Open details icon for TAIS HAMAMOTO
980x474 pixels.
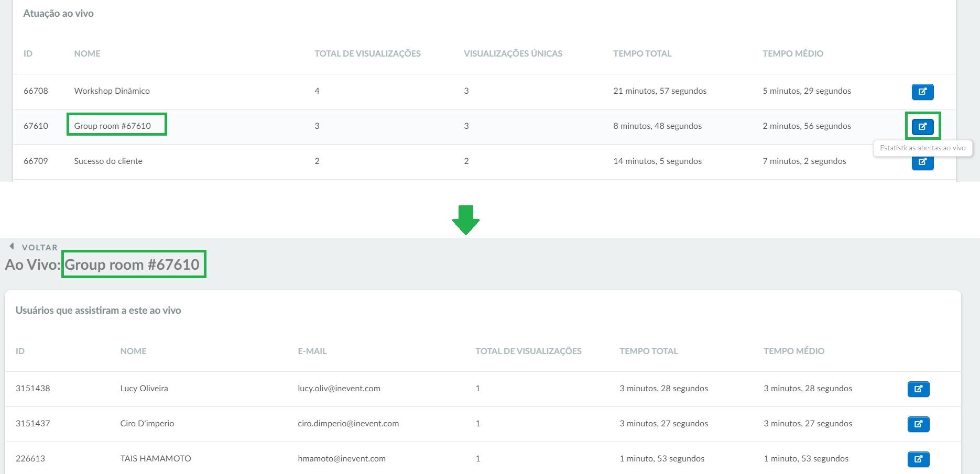(918, 459)
